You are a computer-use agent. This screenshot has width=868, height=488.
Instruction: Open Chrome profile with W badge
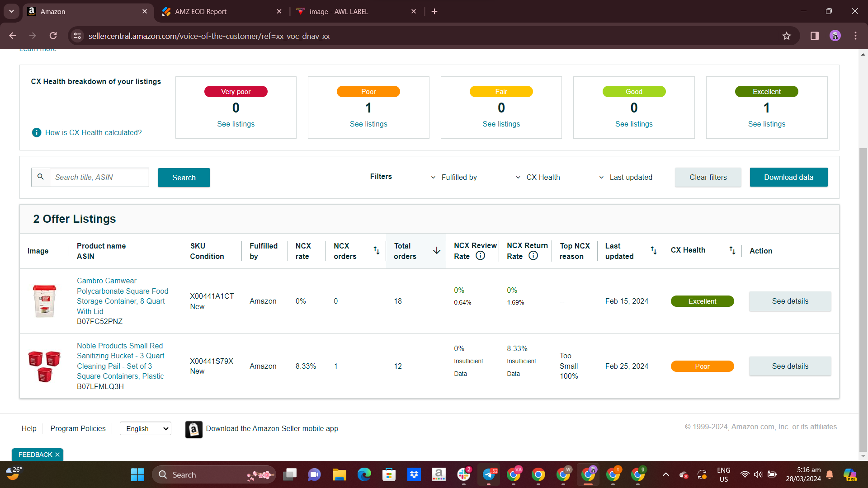click(x=563, y=474)
